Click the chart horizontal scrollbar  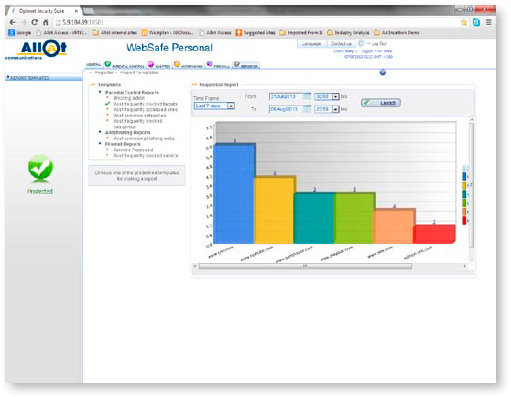tap(305, 266)
